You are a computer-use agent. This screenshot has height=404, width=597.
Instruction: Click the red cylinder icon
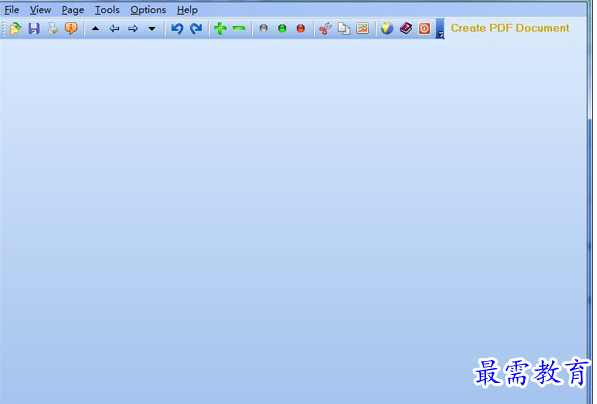(x=301, y=28)
